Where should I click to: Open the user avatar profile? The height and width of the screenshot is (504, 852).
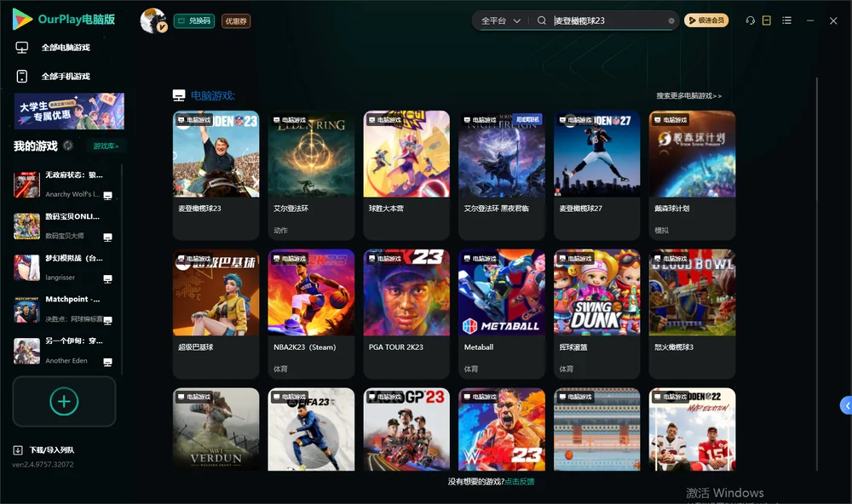pos(153,20)
